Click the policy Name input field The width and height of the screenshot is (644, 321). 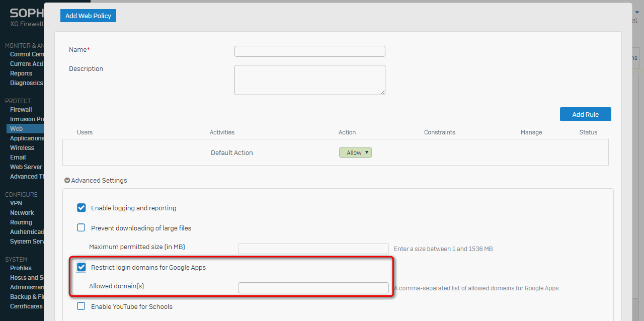pyautogui.click(x=310, y=51)
